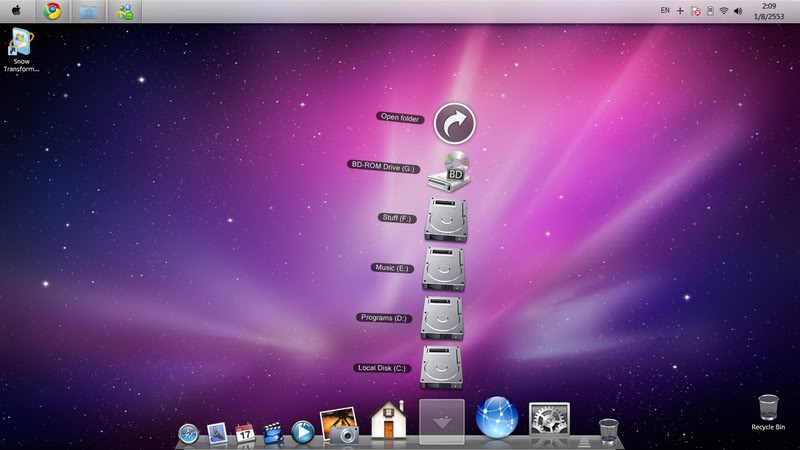This screenshot has width=800, height=450.
Task: Click the 'Stuff (F:)' label
Action: point(397,218)
